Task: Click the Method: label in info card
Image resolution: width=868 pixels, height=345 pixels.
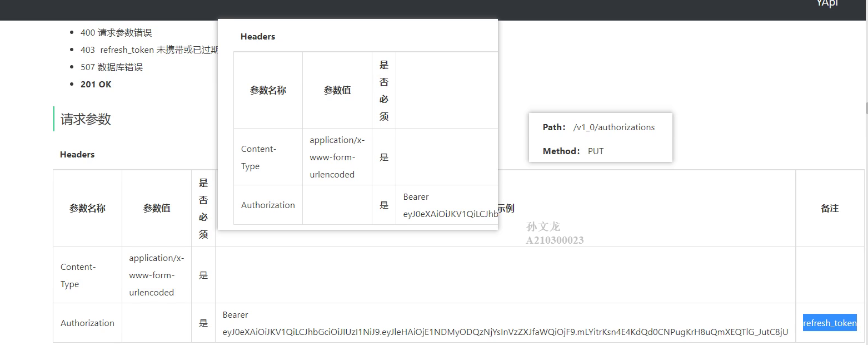Action: pyautogui.click(x=561, y=151)
